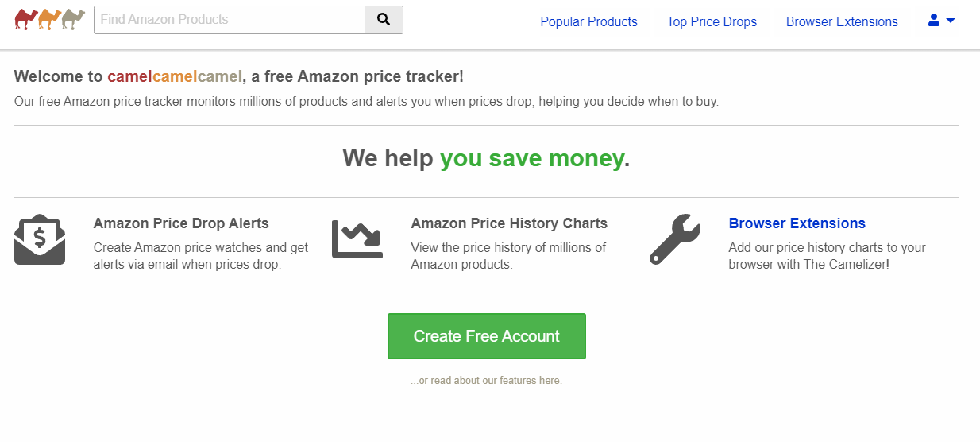This screenshot has width=980, height=442.
Task: Click the red camel logo icon
Action: (26, 19)
